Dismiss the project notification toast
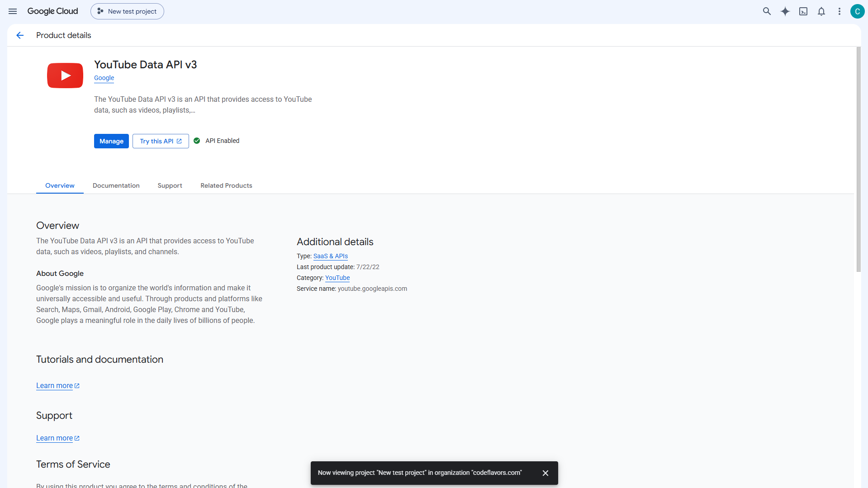The image size is (868, 488). coord(545,473)
